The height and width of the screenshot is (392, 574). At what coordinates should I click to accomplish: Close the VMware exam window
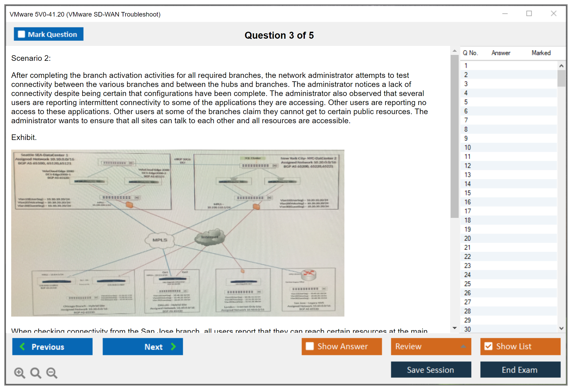point(553,14)
